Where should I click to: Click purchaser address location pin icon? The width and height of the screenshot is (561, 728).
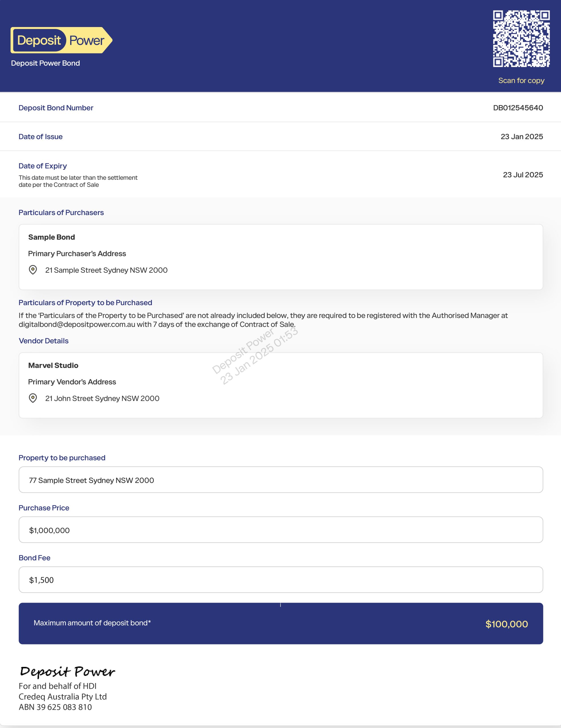click(x=33, y=270)
